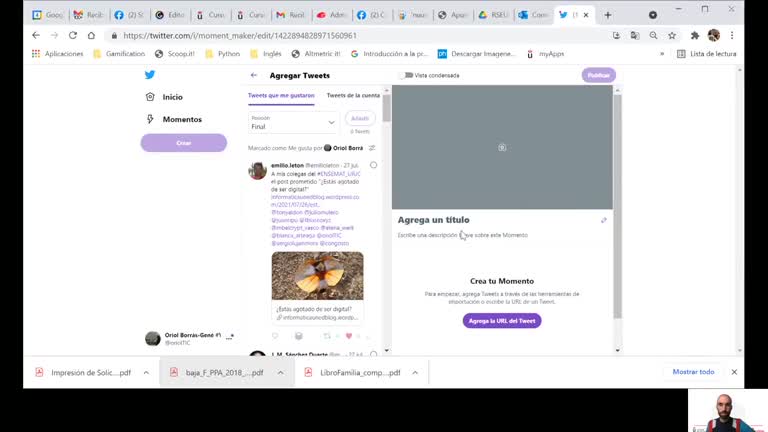Click the Publicar button
Image resolution: width=768 pixels, height=432 pixels.
[x=599, y=75]
